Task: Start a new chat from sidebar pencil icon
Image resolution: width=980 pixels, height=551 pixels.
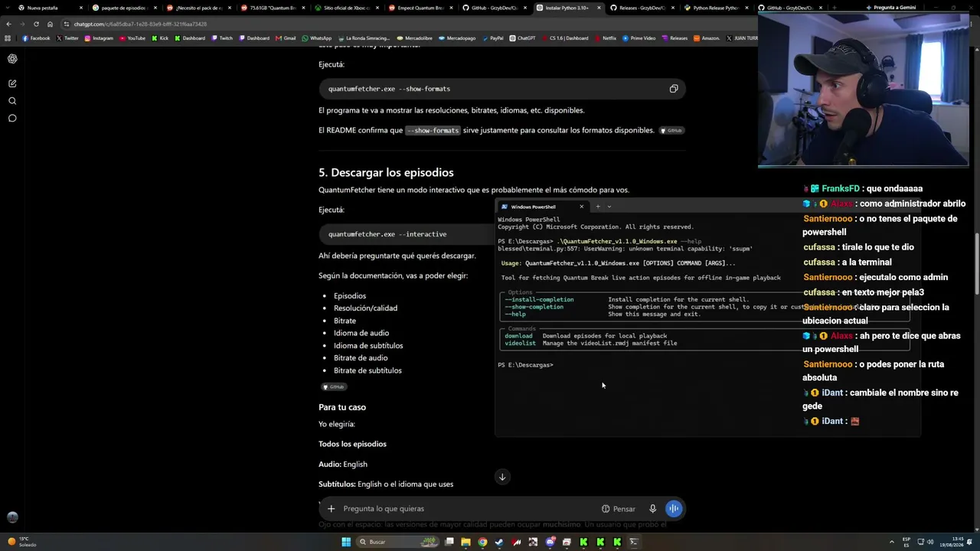Action: 12,83
